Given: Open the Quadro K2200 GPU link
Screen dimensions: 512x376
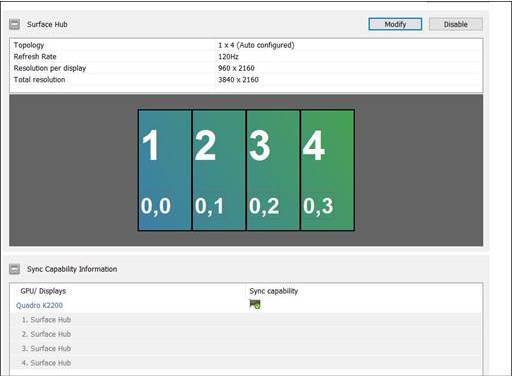Looking at the screenshot, I should (39, 305).
